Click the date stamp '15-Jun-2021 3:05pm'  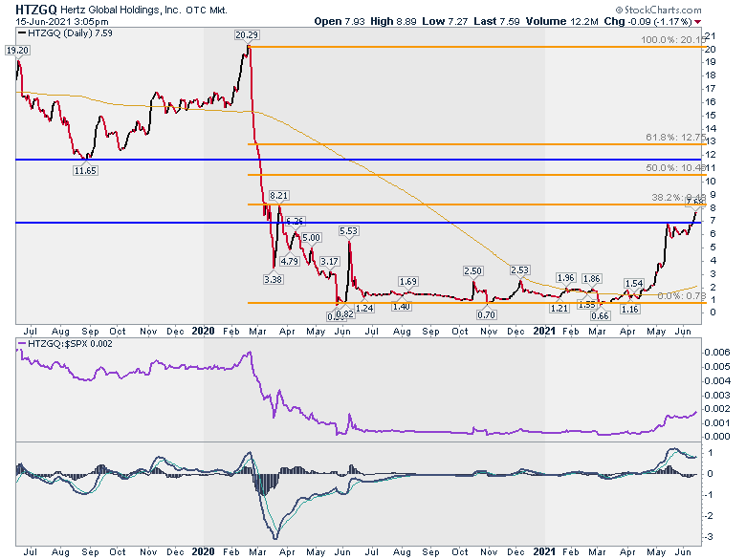point(62,21)
